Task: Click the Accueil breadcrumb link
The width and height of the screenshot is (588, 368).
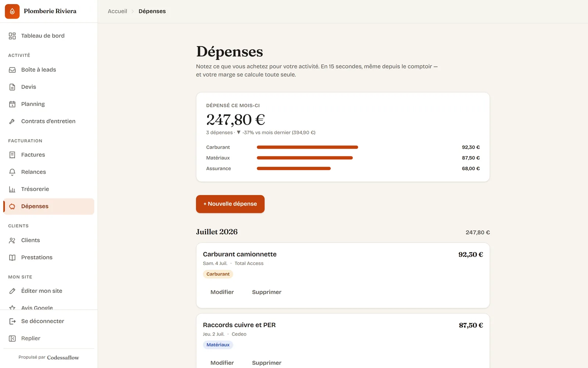Action: point(117,11)
